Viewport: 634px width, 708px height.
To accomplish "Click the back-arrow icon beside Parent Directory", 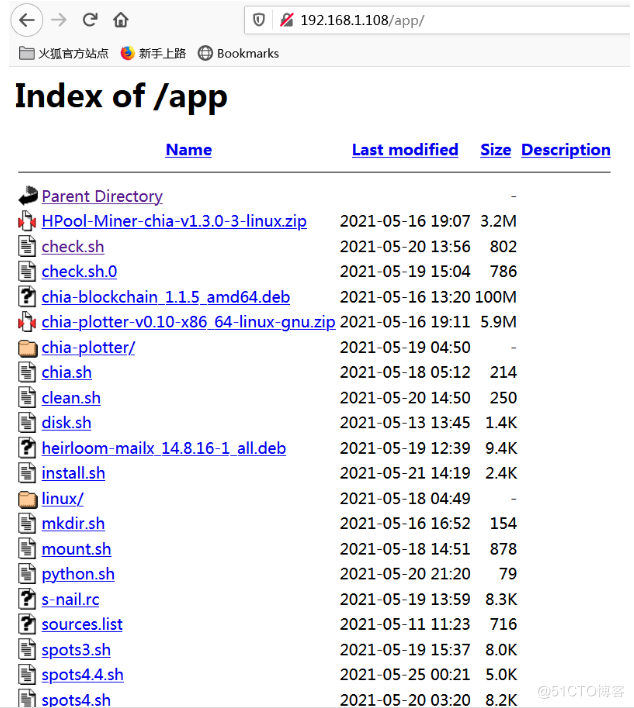I will pyautogui.click(x=28, y=196).
